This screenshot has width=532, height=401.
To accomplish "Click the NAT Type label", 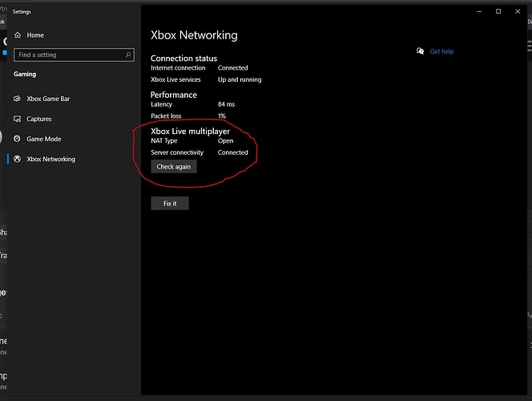I will click(x=164, y=141).
